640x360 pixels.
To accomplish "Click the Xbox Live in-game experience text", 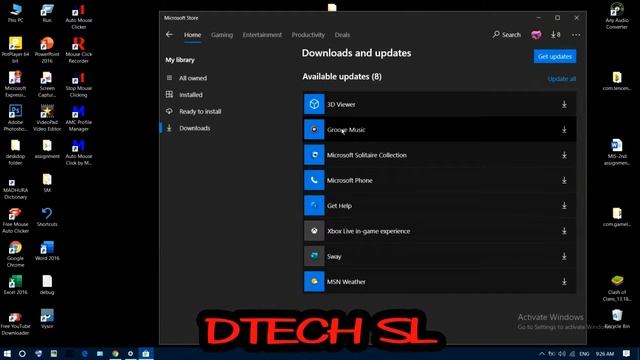I will point(369,231).
